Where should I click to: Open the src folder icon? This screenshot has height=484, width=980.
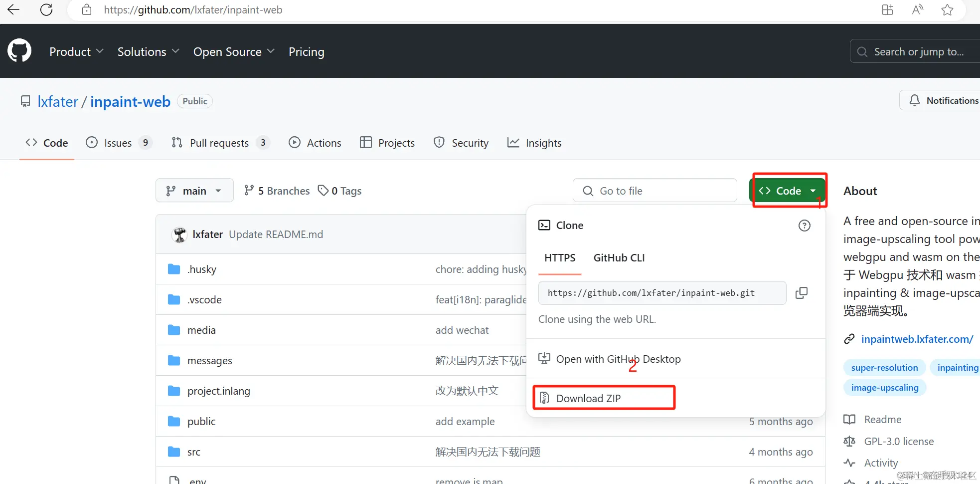pos(174,452)
